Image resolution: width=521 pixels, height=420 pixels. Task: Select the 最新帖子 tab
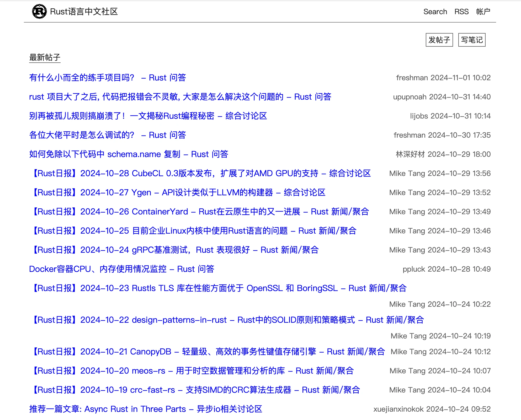pos(45,57)
